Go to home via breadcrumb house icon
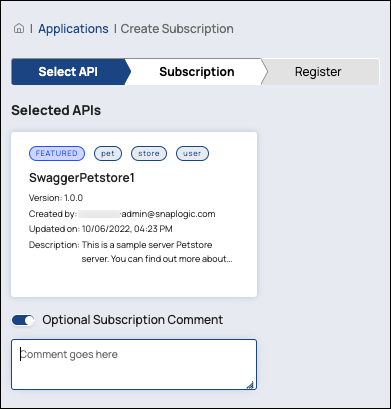The image size is (391, 409). 19,29
